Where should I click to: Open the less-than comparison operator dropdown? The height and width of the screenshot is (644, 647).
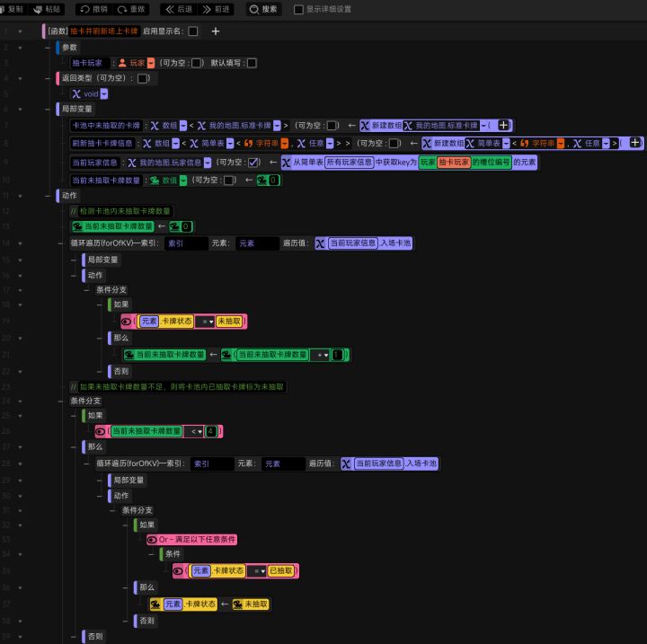coord(197,431)
